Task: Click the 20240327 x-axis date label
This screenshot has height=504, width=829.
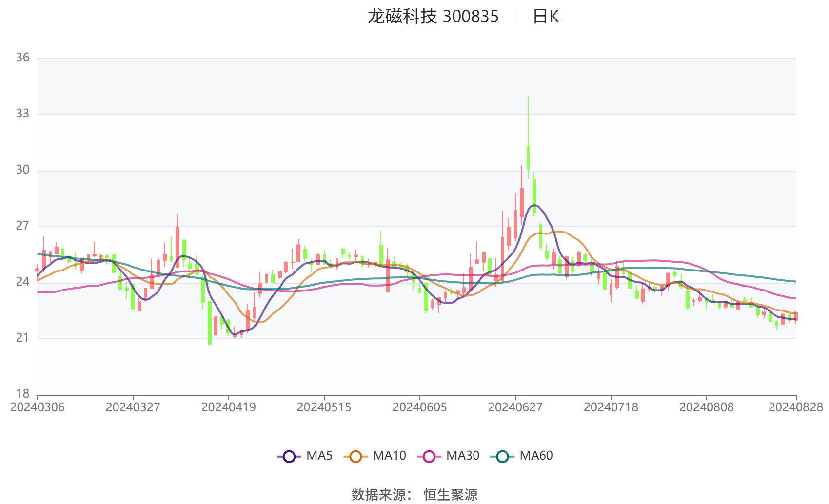Action: click(133, 407)
